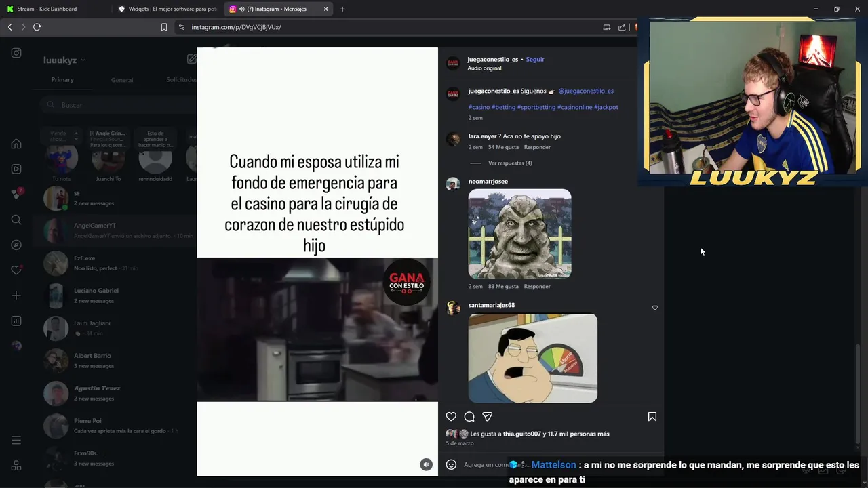
Task: Expand Ver respuestas (4) under lara.enyer comment
Action: click(x=510, y=163)
